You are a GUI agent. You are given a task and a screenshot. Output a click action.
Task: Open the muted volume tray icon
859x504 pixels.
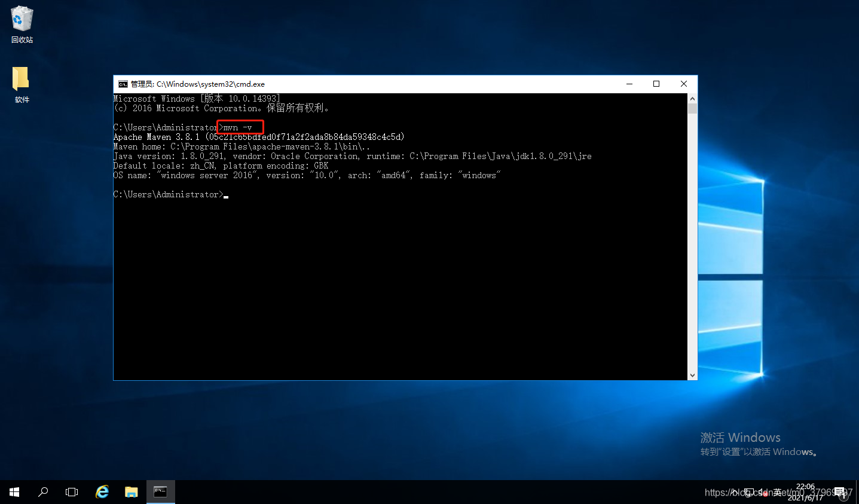click(763, 493)
